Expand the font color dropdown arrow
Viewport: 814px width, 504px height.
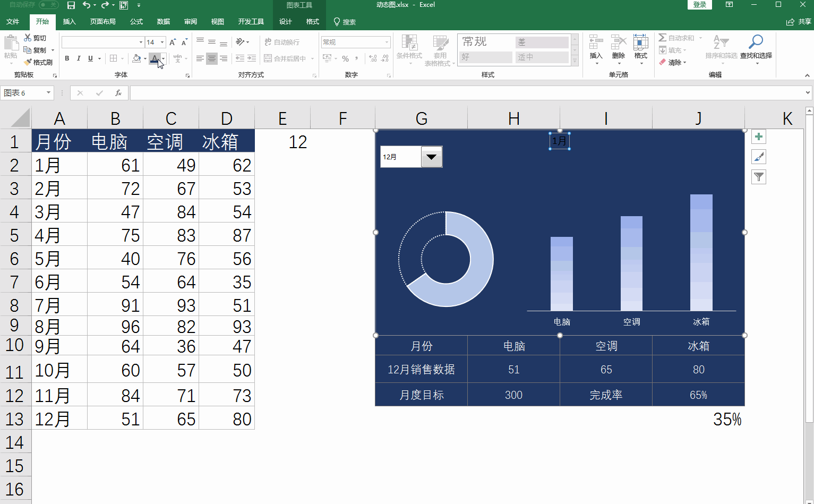point(163,58)
